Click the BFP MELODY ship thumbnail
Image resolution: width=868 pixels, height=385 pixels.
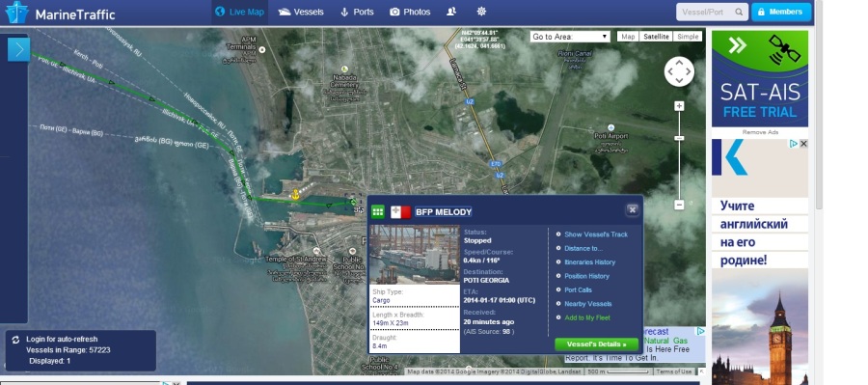415,255
